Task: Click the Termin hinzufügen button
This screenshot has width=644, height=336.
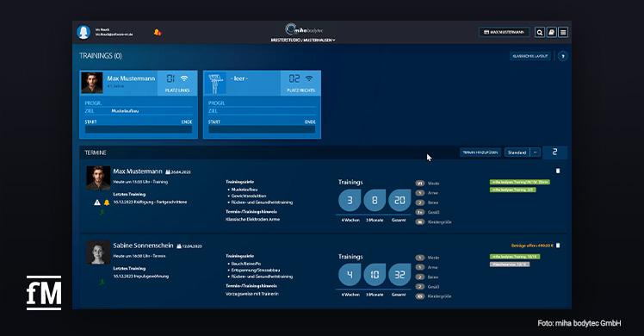Action: (x=480, y=152)
